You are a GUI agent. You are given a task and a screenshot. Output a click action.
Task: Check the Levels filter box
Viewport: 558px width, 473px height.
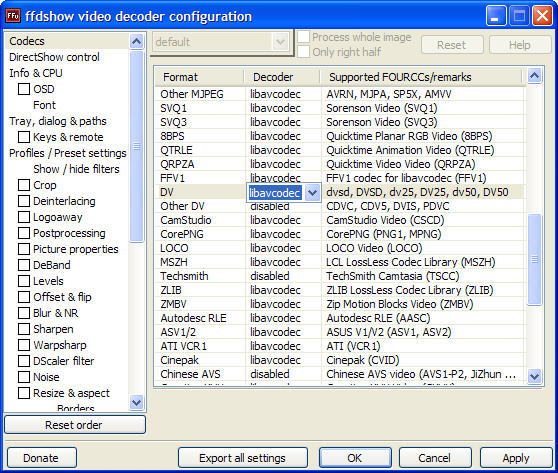pos(24,281)
